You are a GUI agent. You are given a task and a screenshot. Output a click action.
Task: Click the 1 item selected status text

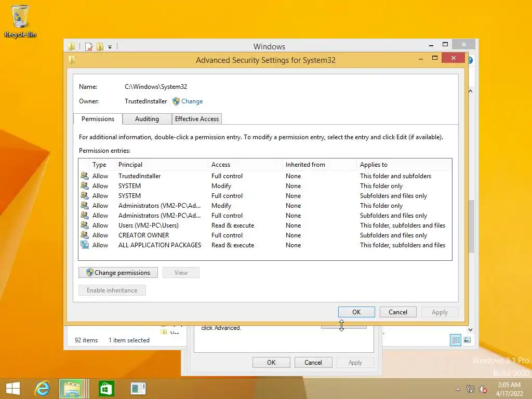point(129,340)
